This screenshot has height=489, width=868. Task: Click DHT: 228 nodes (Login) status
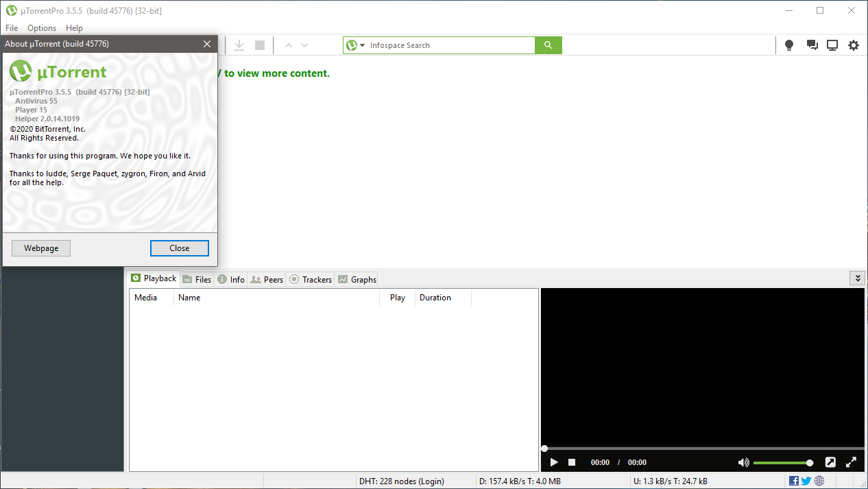[401, 481]
